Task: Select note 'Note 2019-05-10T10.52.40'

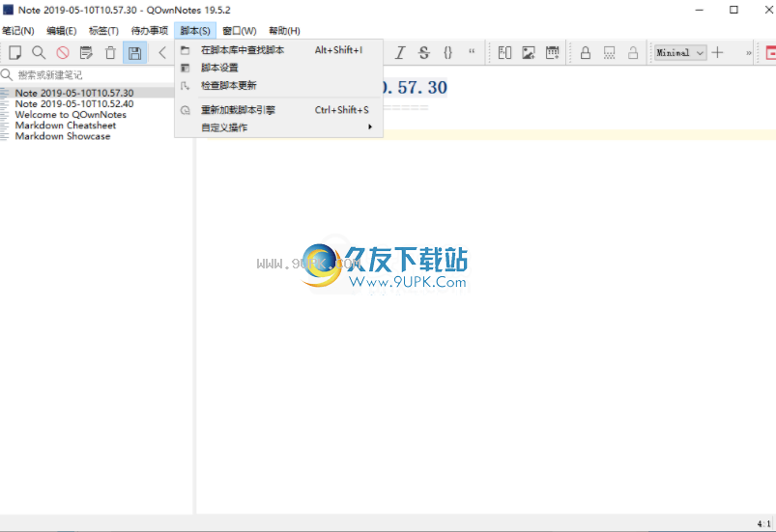Action: coord(74,104)
